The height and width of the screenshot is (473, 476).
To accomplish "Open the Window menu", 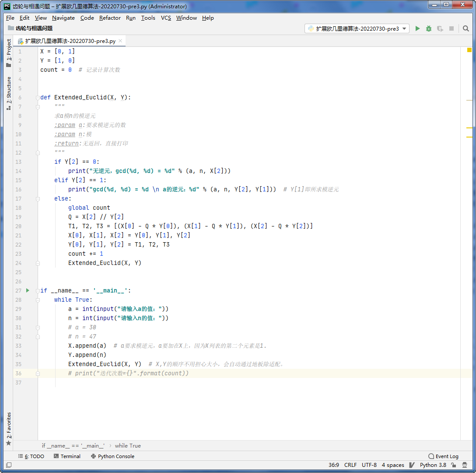I will (x=186, y=18).
